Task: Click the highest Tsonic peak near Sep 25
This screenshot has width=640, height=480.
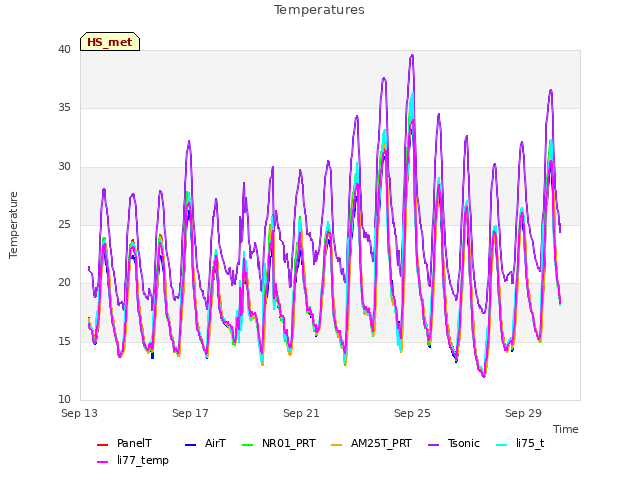Action: pyautogui.click(x=412, y=55)
